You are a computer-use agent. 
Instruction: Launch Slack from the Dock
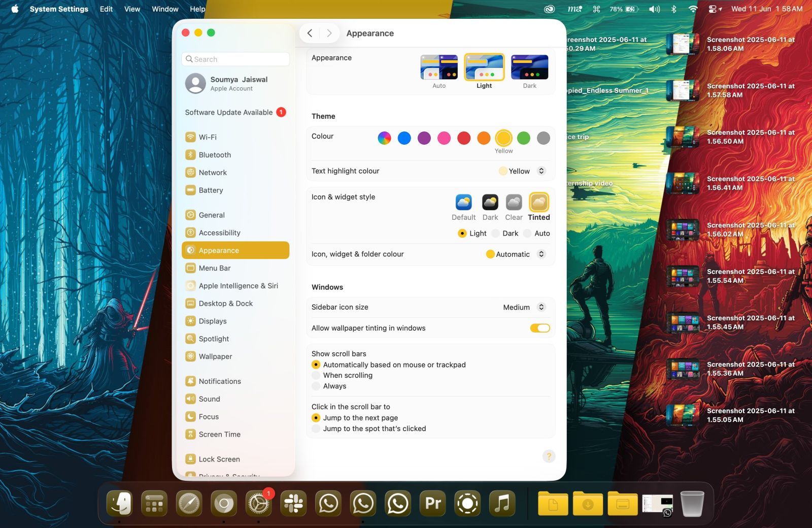click(293, 504)
